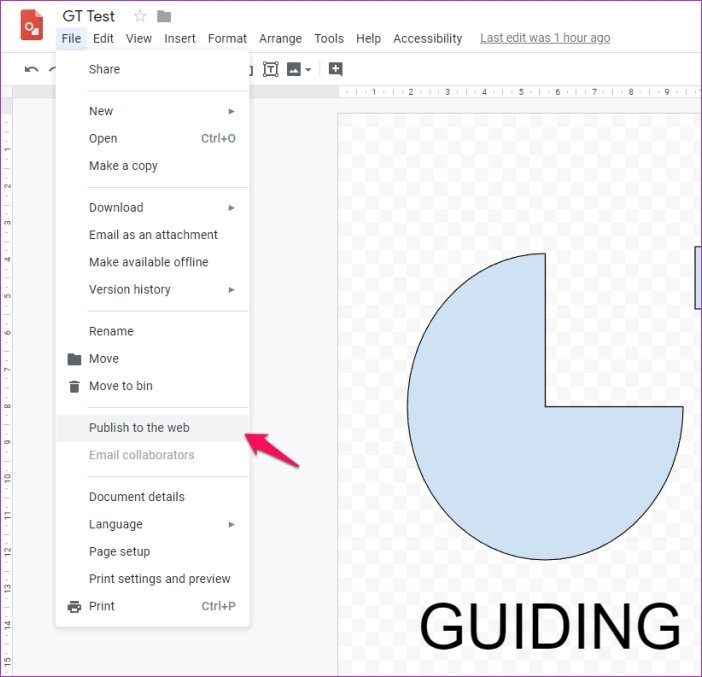Click the undo arrow icon
The image size is (702, 677).
pyautogui.click(x=31, y=69)
